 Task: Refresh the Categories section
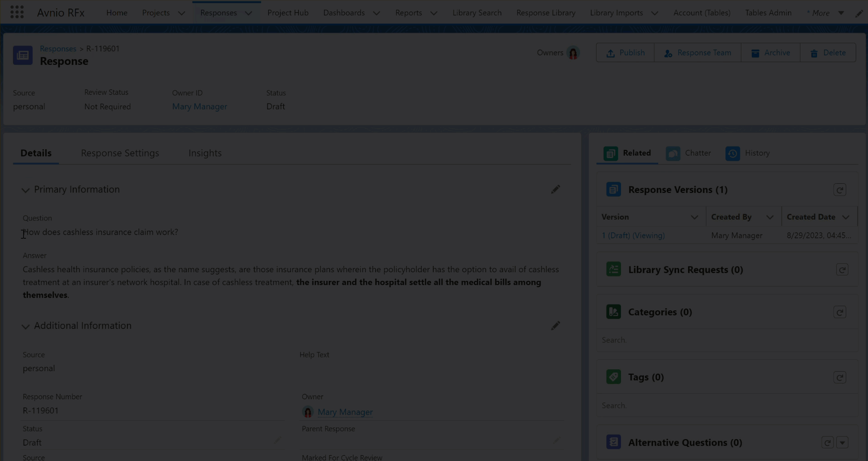coord(840,312)
